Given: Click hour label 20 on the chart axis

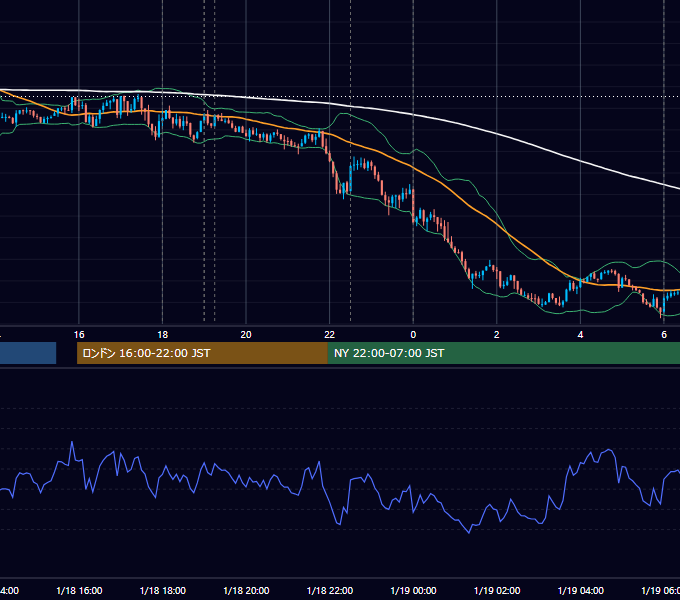Looking at the screenshot, I should [246, 335].
